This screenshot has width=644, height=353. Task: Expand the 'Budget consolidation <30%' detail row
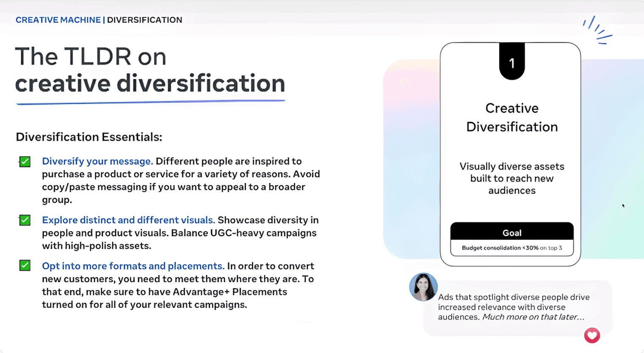pyautogui.click(x=512, y=248)
